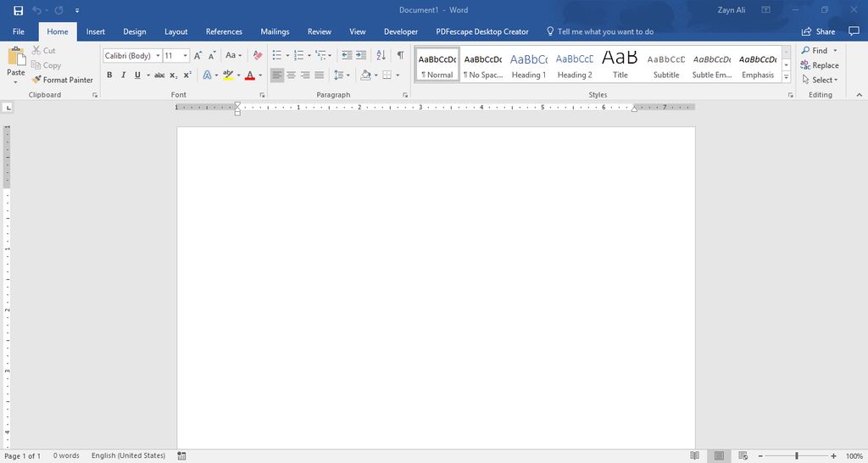The height and width of the screenshot is (463, 868).
Task: Click Copy in Clipboard group
Action: (46, 65)
